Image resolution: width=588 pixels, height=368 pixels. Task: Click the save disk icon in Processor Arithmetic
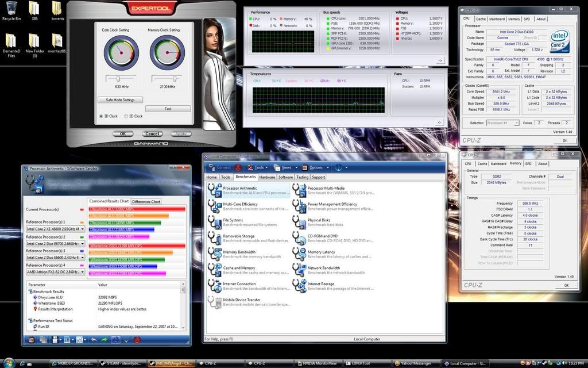(x=55, y=340)
